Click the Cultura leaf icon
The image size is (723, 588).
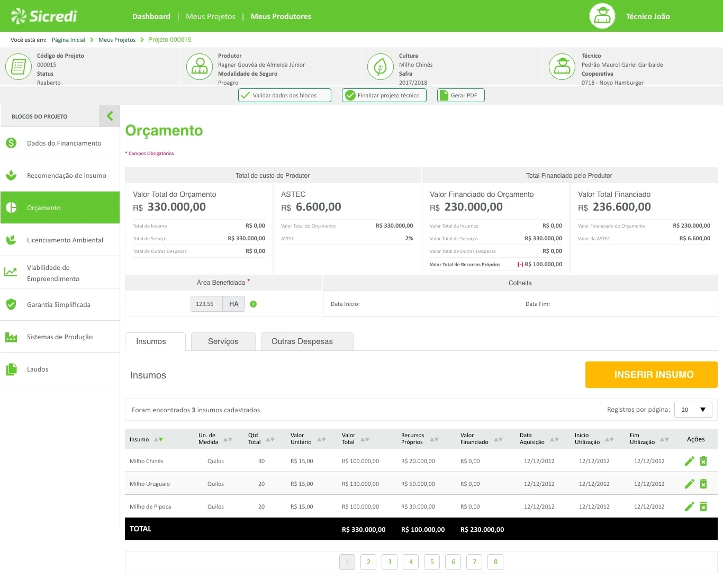(381, 67)
